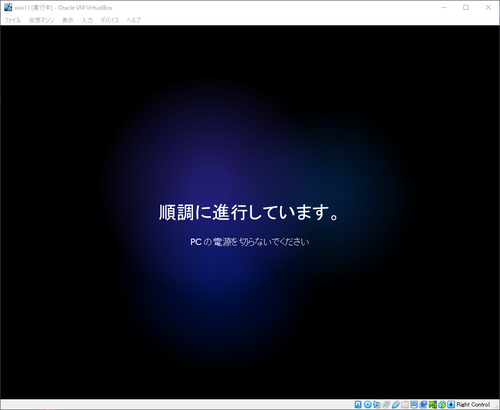Image resolution: width=500 pixels, height=410 pixels.
Task: Click the hard disk activity status icon
Action: (x=358, y=404)
